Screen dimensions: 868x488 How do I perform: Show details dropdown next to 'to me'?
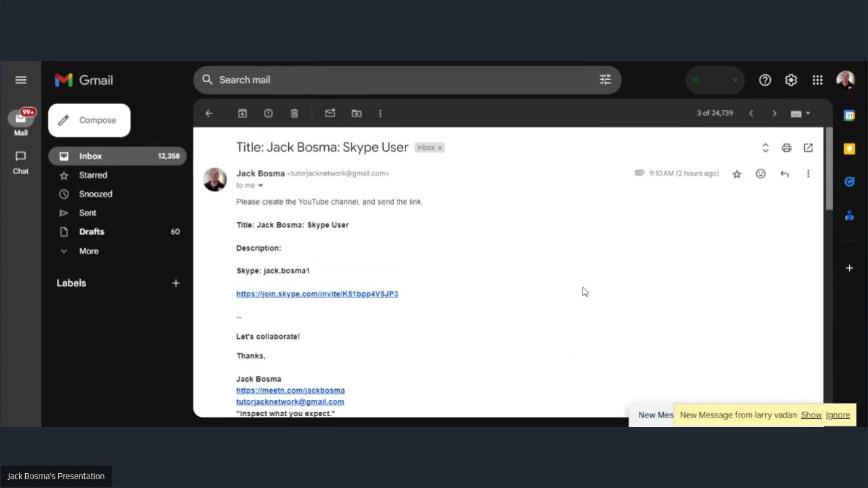tap(260, 186)
